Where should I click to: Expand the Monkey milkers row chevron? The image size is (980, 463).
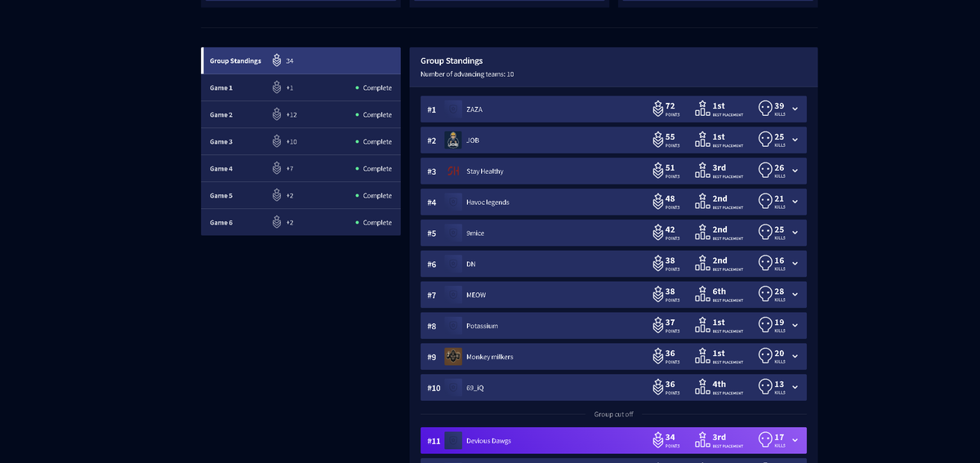[795, 357]
